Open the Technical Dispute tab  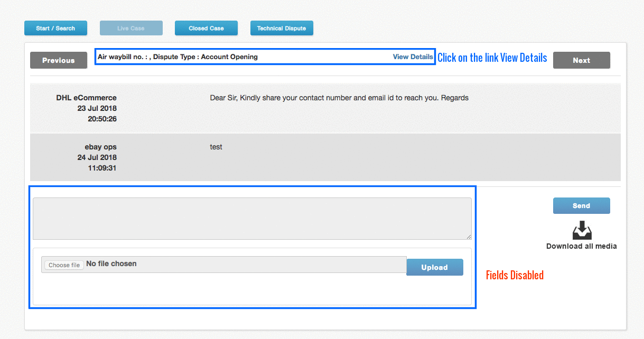pos(282,27)
